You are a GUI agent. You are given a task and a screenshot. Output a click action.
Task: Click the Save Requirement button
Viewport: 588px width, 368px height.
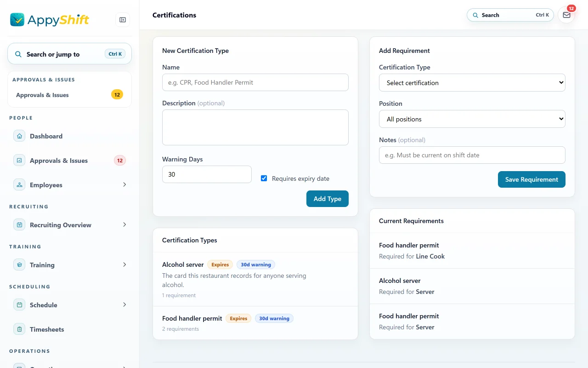[531, 179]
